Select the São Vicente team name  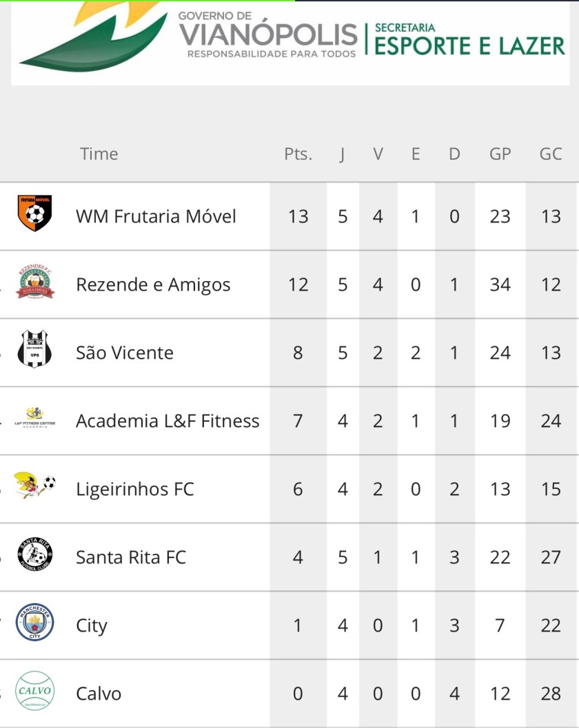[x=125, y=353]
